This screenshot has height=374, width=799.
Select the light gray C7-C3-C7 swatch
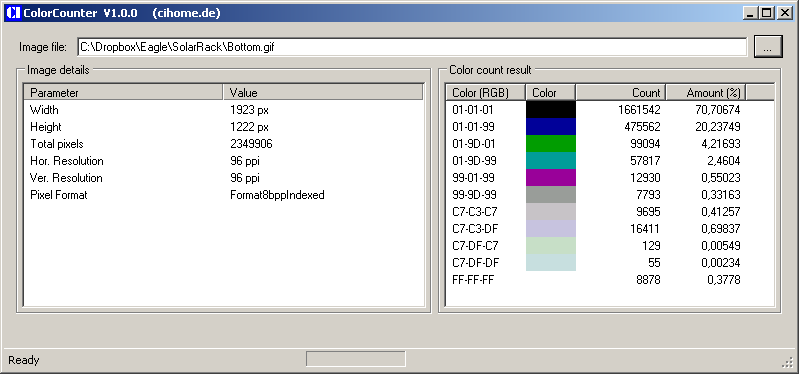pos(551,211)
